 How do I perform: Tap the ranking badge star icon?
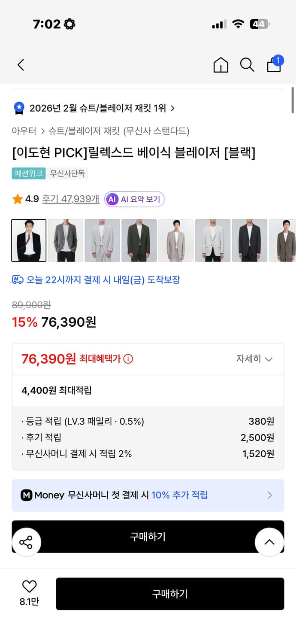point(18,108)
